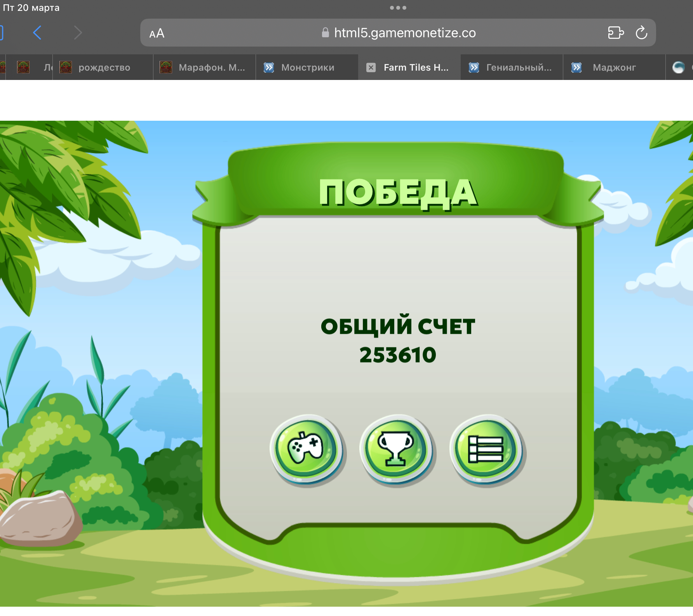Click the back navigation arrow

click(x=37, y=33)
